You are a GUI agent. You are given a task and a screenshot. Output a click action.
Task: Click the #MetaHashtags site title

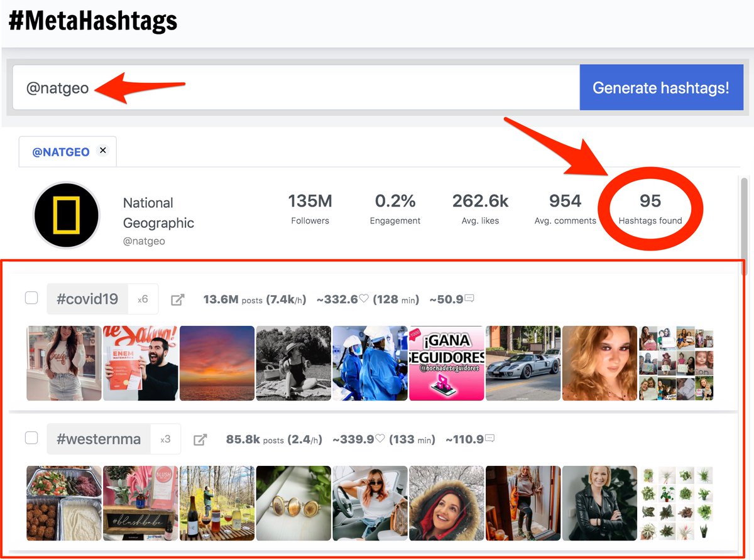tap(93, 20)
